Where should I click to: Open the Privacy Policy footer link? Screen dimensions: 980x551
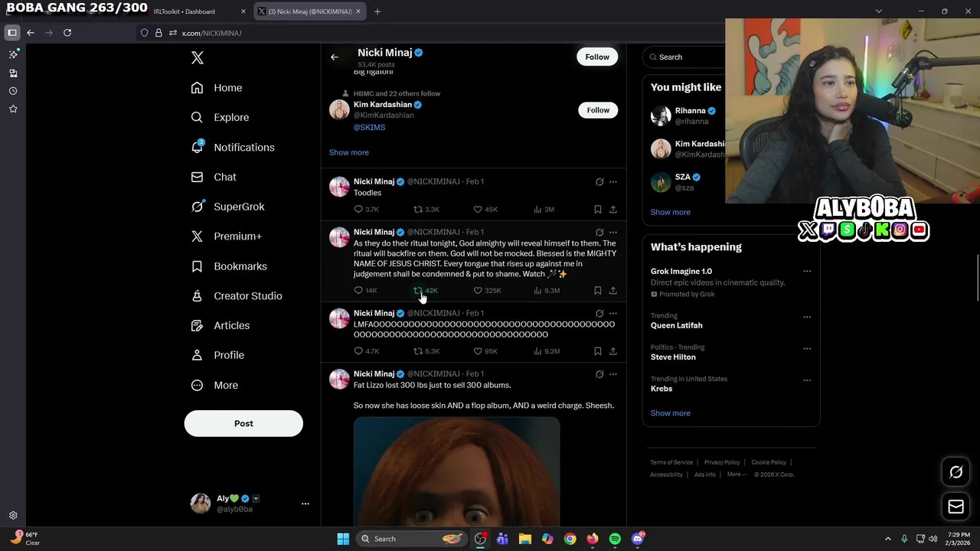[x=722, y=462]
